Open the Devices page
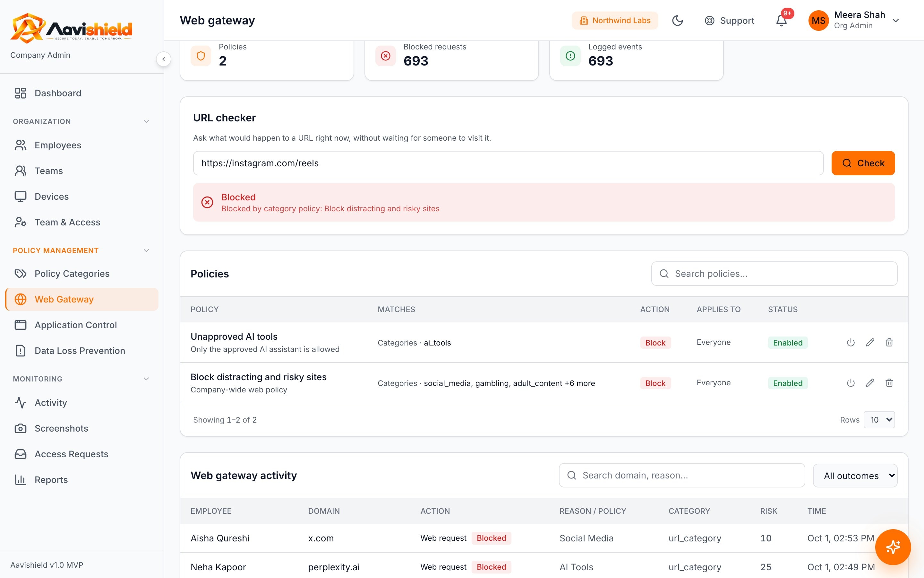The width and height of the screenshot is (924, 578). [82, 197]
